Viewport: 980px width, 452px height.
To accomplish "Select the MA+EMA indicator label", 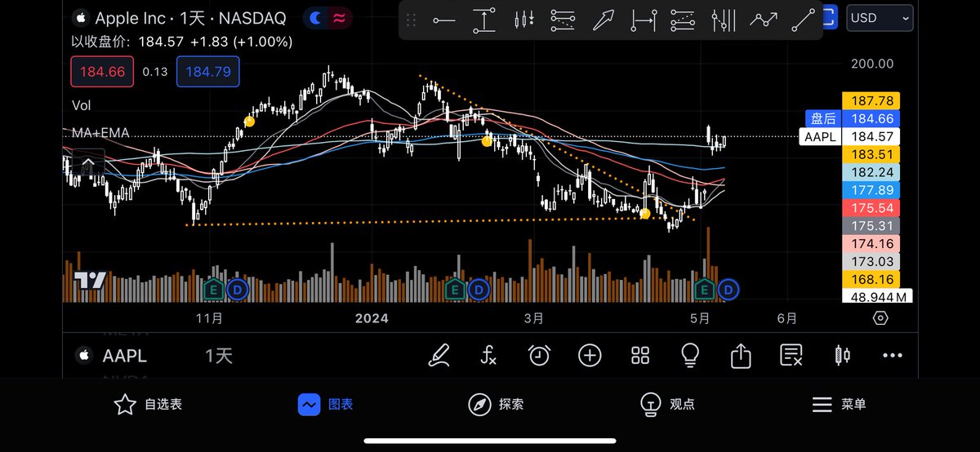I will click(x=100, y=132).
